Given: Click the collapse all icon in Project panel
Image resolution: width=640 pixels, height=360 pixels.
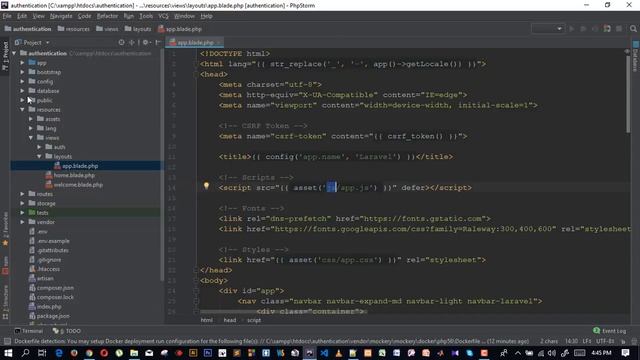Looking at the screenshot, I should coord(131,42).
